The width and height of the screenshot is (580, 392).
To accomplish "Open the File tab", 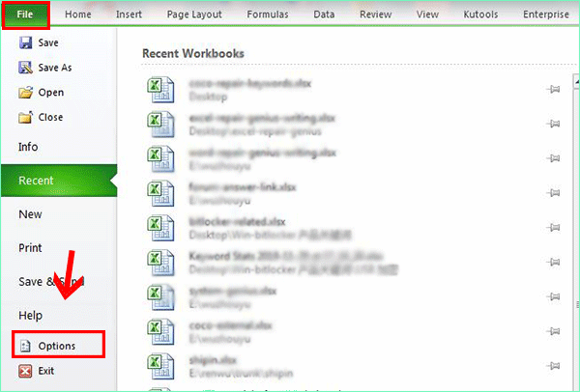I will (x=25, y=14).
